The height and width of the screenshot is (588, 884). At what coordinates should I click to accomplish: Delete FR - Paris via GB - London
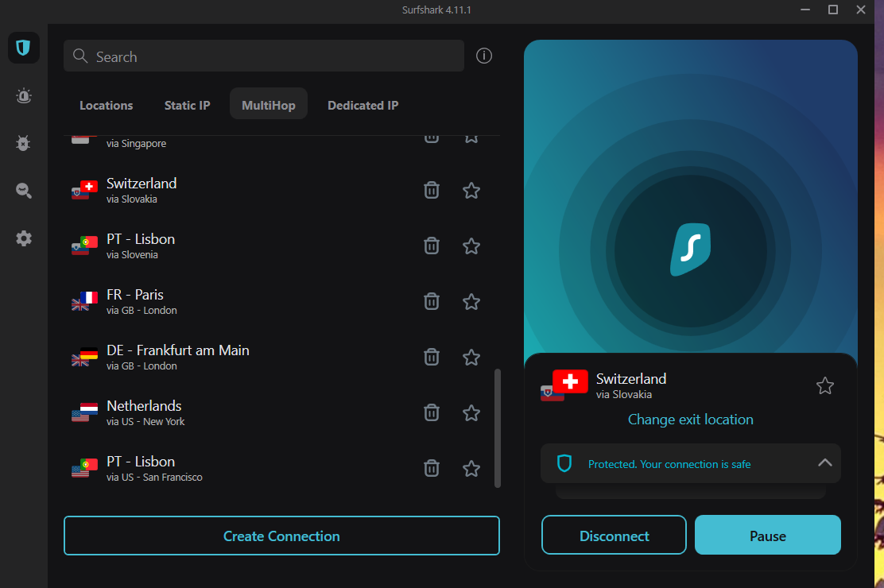(x=432, y=302)
